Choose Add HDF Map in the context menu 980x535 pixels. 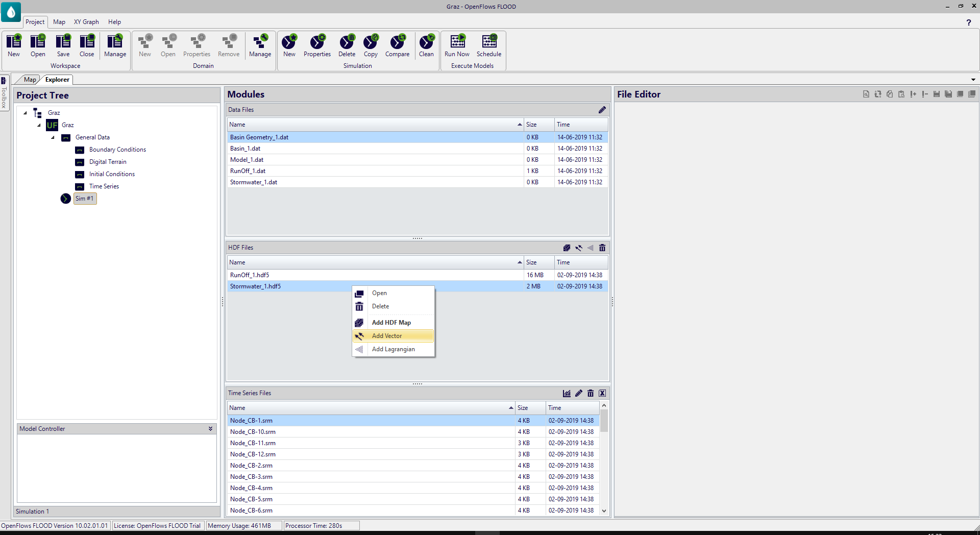[x=394, y=323]
